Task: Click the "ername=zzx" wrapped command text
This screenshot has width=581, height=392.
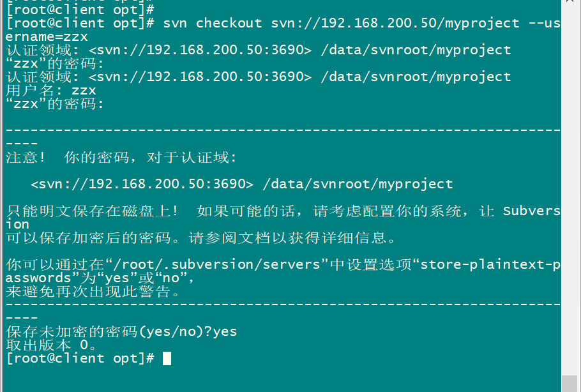Action: point(47,36)
